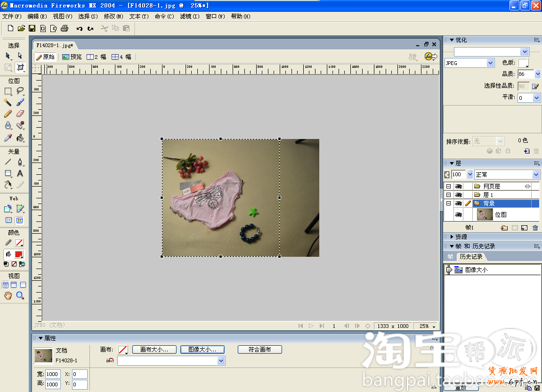Select the Eyedropper tool
This screenshot has width=542, height=392.
pyautogui.click(x=8, y=138)
